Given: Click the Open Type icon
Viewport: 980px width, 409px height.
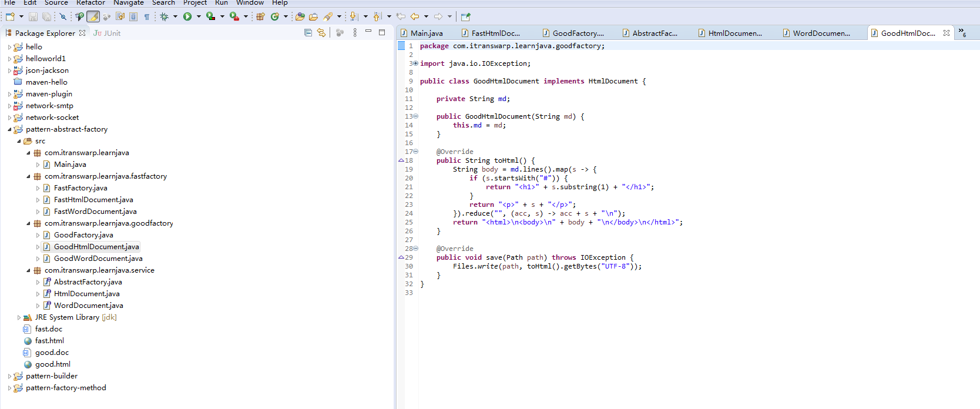Looking at the screenshot, I should (300, 16).
